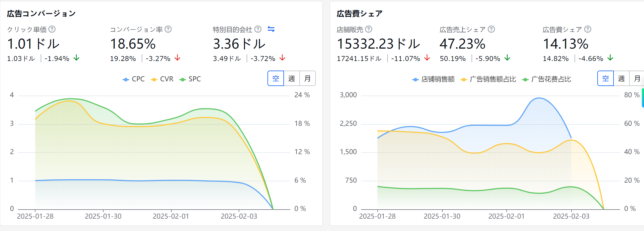Click the 空 tab in ad share chart
This screenshot has width=644, height=231.
coord(606,79)
